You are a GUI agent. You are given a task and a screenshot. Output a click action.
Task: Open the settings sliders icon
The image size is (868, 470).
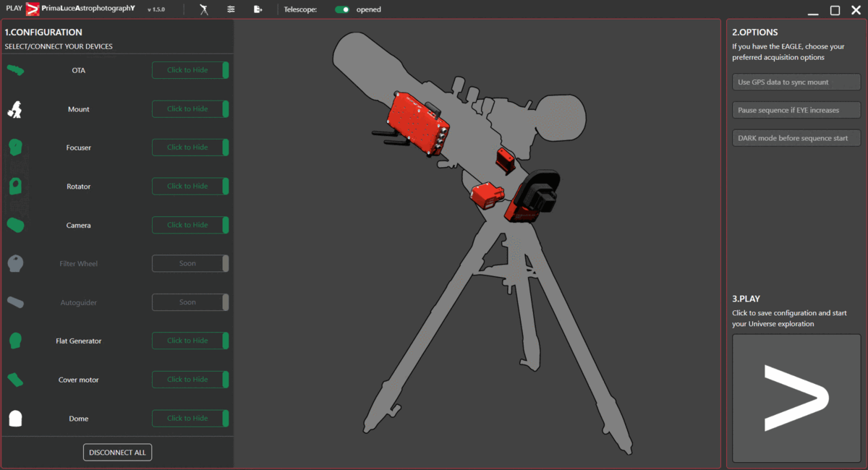coord(231,9)
